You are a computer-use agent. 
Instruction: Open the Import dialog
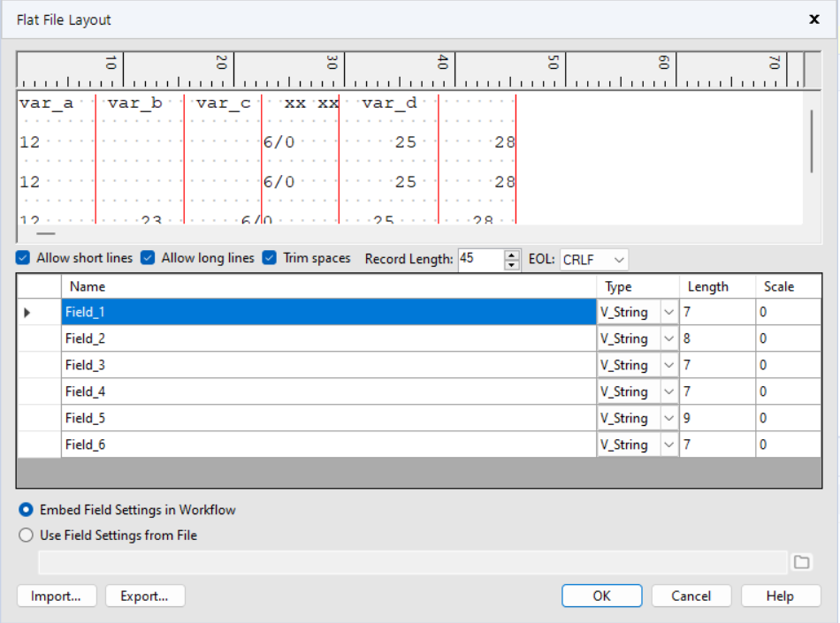pyautogui.click(x=56, y=596)
